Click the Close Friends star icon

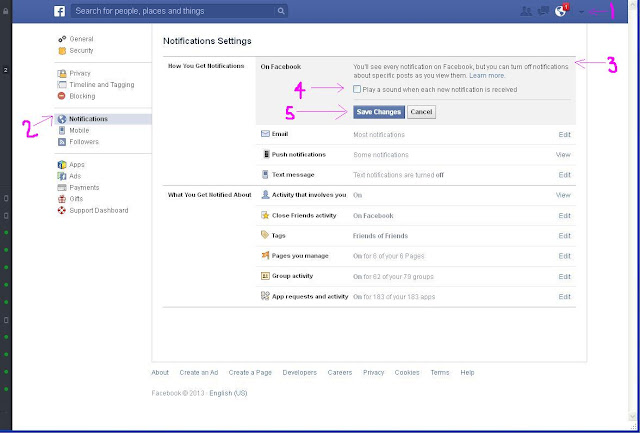(265, 215)
